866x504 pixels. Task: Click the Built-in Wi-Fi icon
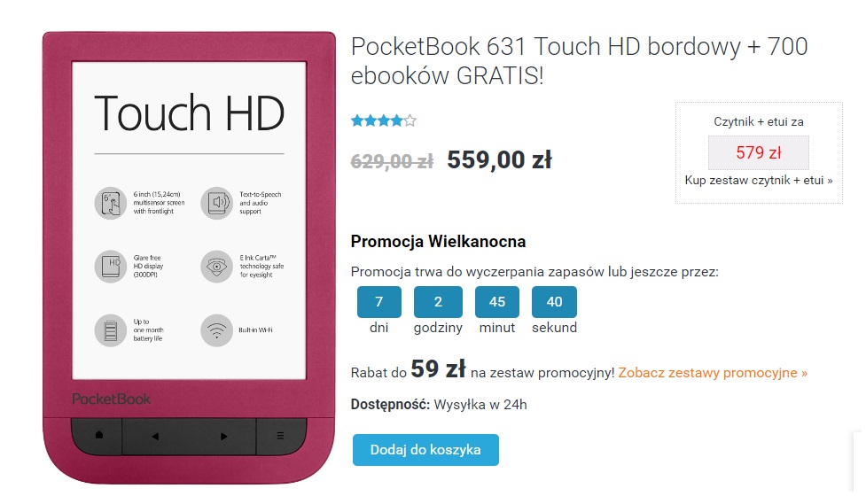click(216, 330)
